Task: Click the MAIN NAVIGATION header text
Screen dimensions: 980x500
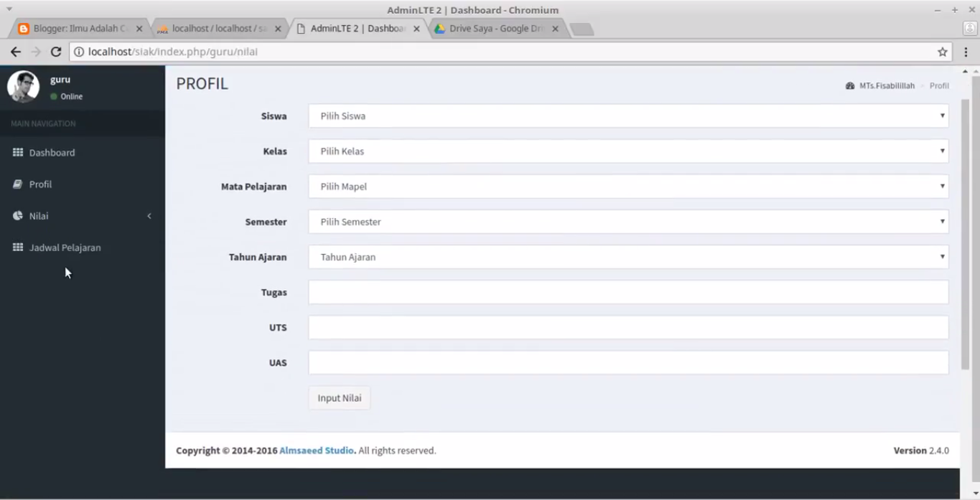Action: [x=43, y=123]
